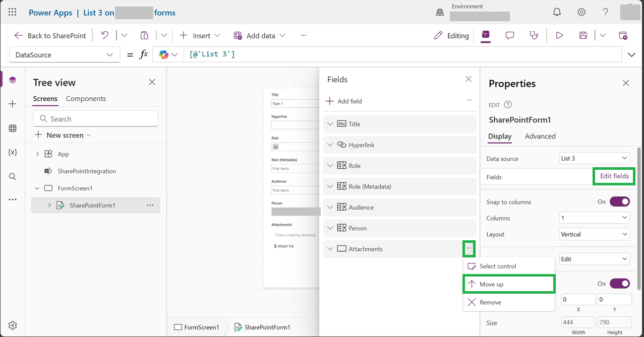This screenshot has width=644, height=337.
Task: Toggle the On switch above X and Y
Action: click(x=620, y=283)
